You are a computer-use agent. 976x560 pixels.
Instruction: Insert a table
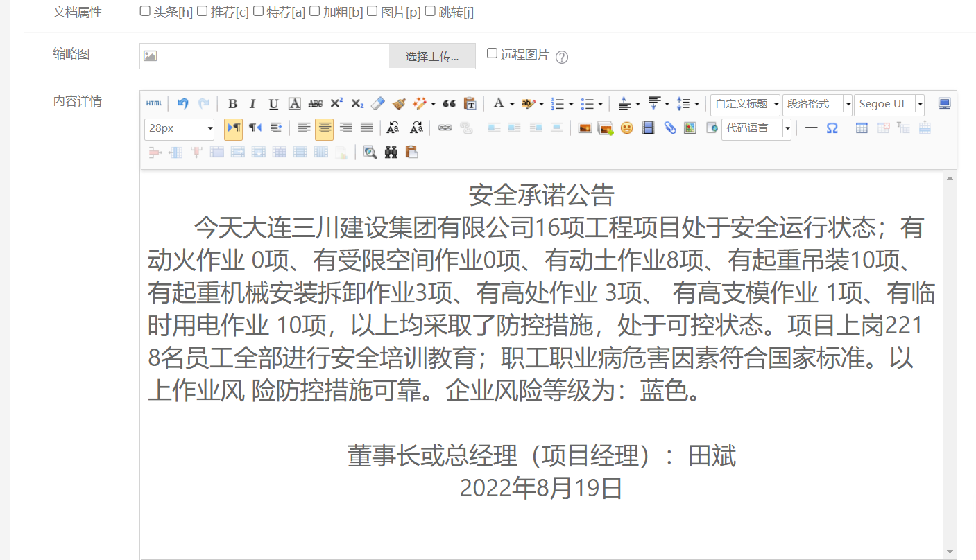click(x=862, y=128)
